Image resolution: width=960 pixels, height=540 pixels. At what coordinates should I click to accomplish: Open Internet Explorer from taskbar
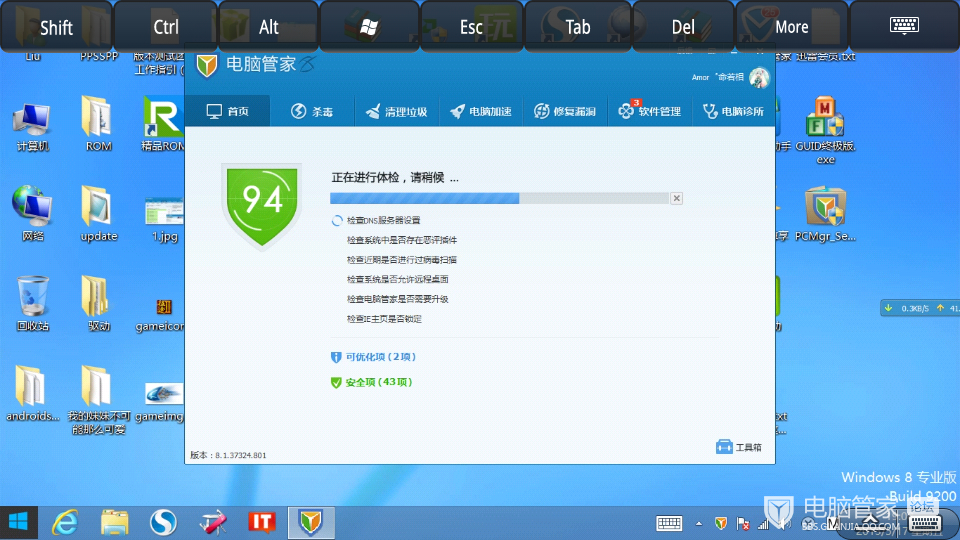[65, 522]
